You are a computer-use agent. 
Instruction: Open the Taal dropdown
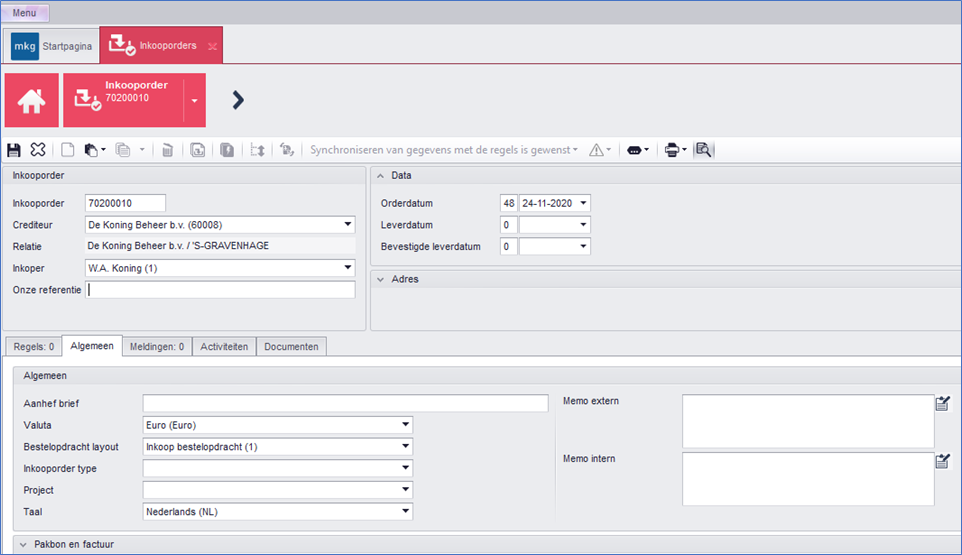[x=405, y=511]
